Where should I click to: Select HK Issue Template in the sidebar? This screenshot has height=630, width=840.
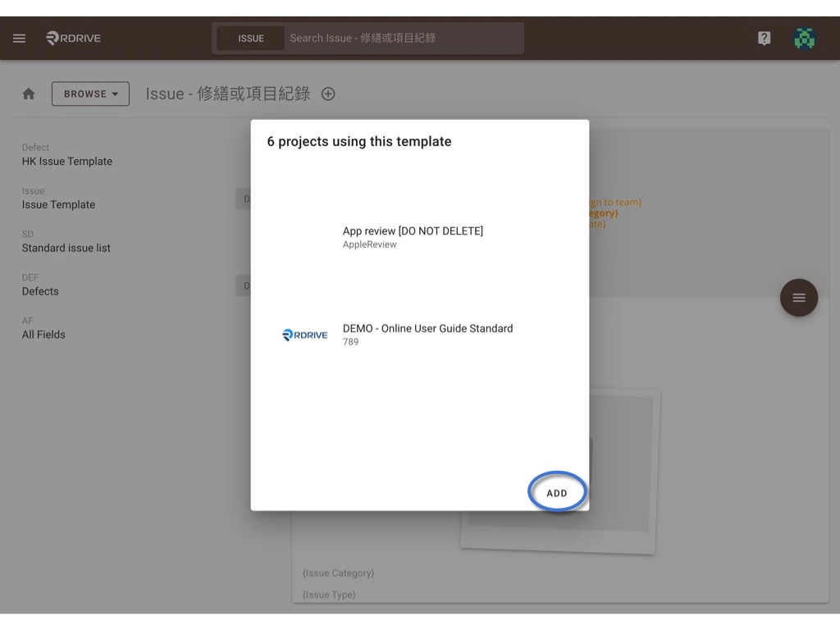[67, 162]
